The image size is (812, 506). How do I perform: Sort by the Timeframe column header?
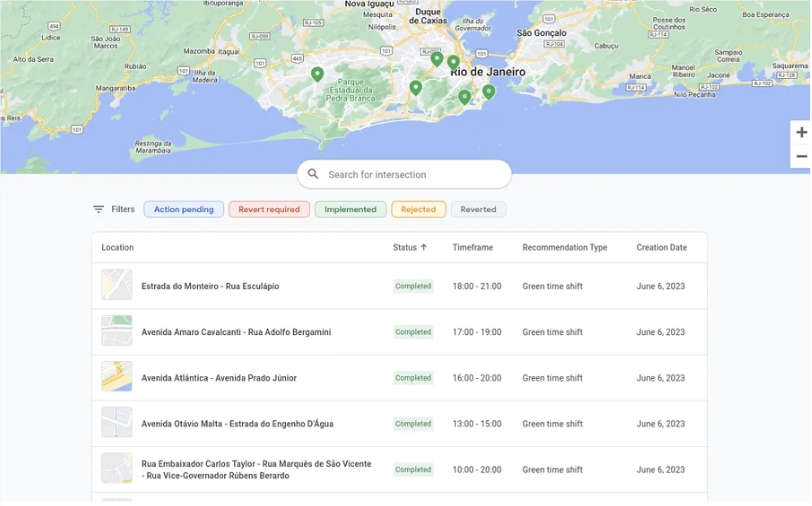click(x=472, y=248)
